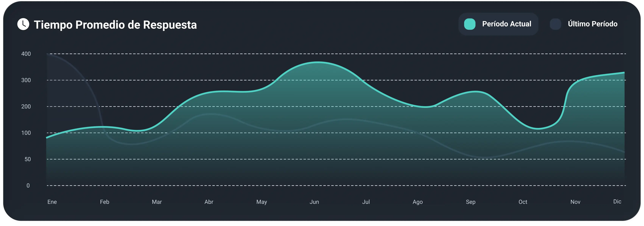Select the Abr month label
Screen dimensions: 644x226
[209, 202]
